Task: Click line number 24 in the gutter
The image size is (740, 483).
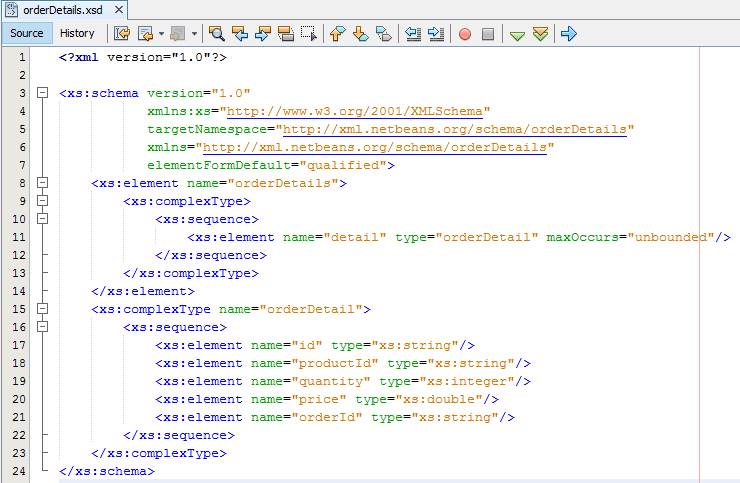Action: (18, 471)
